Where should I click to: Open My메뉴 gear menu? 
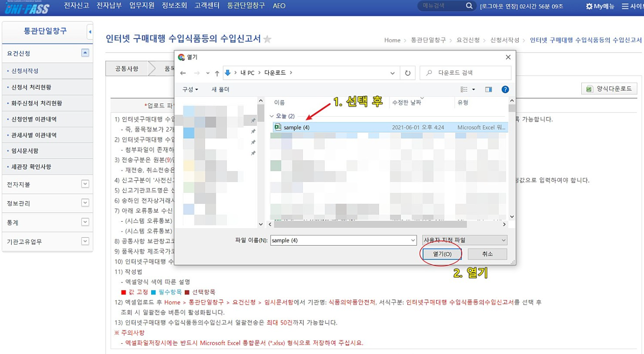point(600,6)
